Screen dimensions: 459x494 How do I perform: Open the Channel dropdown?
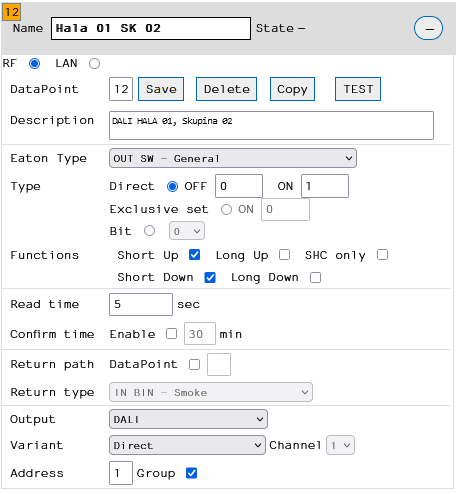pyautogui.click(x=340, y=445)
